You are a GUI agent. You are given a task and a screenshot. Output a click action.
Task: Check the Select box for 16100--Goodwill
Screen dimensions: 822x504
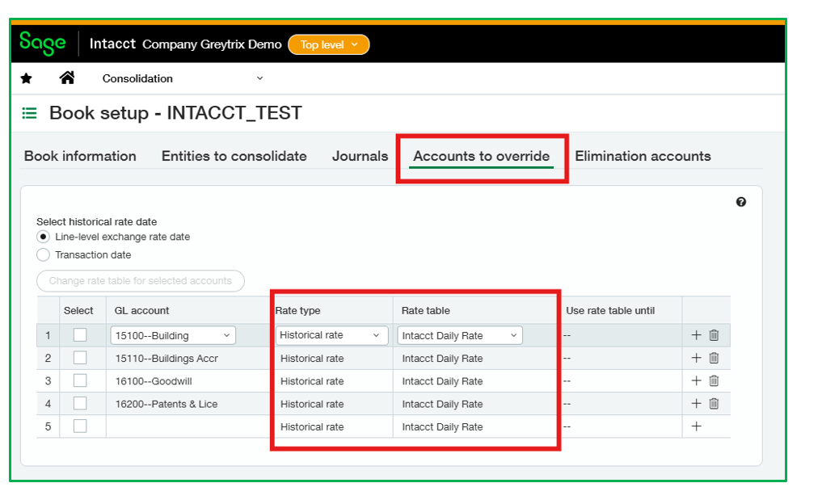80,381
